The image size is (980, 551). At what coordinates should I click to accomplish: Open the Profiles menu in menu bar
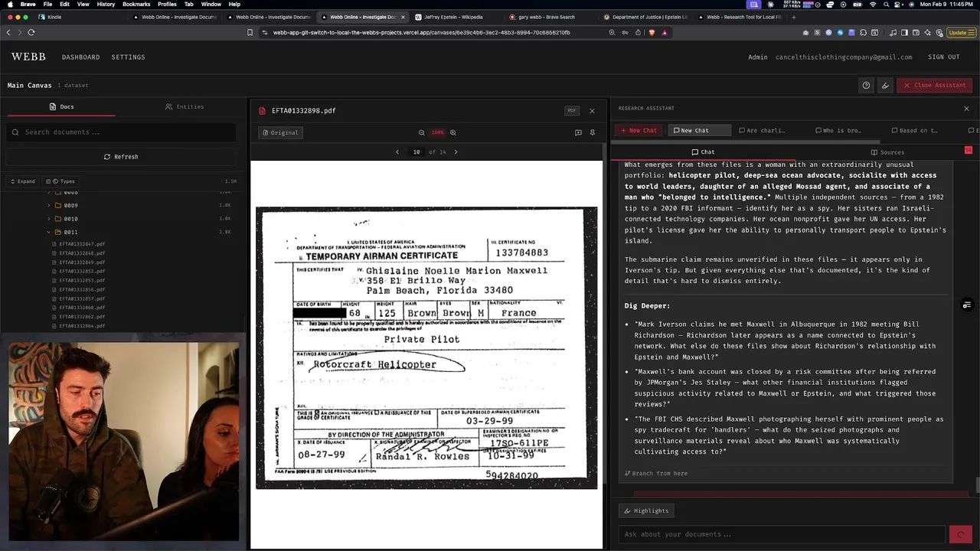167,5
